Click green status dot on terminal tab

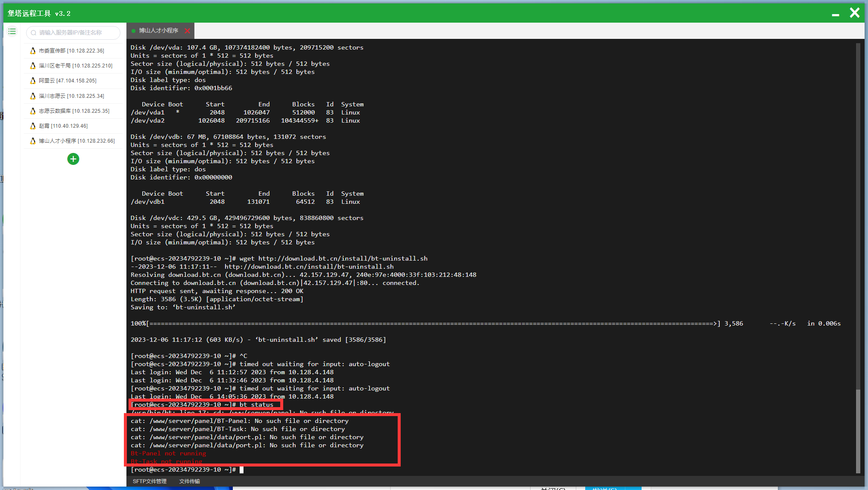pos(134,31)
